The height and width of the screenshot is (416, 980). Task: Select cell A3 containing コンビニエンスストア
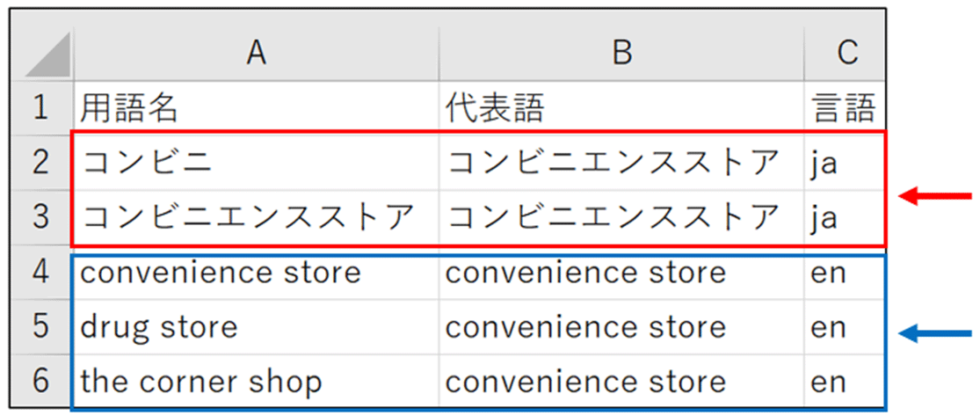click(x=256, y=216)
